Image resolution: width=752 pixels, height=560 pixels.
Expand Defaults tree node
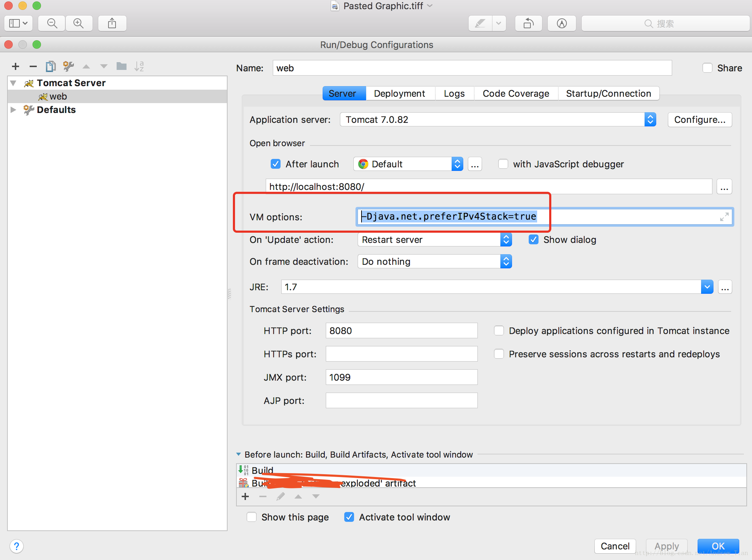tap(13, 110)
